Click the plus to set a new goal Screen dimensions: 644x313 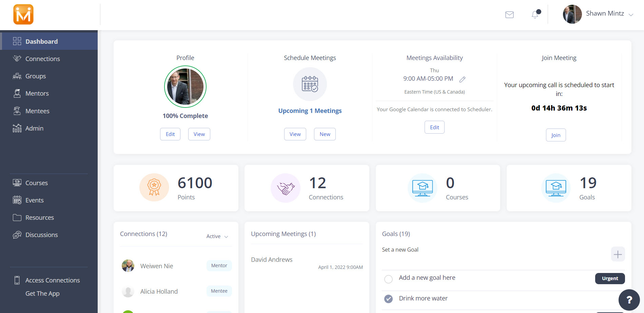(x=618, y=254)
